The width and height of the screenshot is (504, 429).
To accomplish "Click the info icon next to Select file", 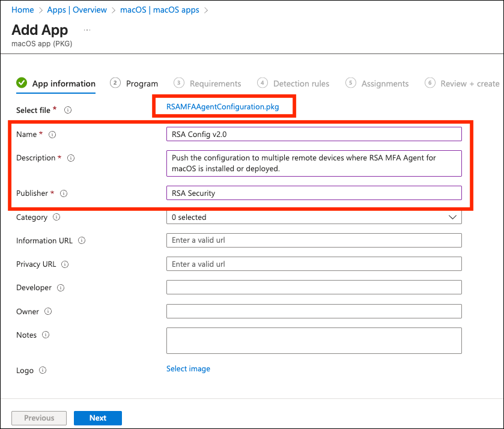I will pyautogui.click(x=68, y=110).
